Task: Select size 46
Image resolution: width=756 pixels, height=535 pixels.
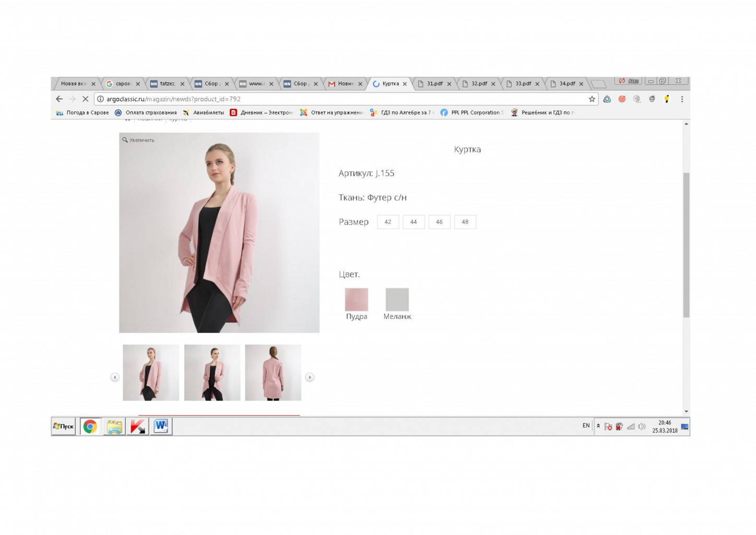Action: (x=439, y=222)
